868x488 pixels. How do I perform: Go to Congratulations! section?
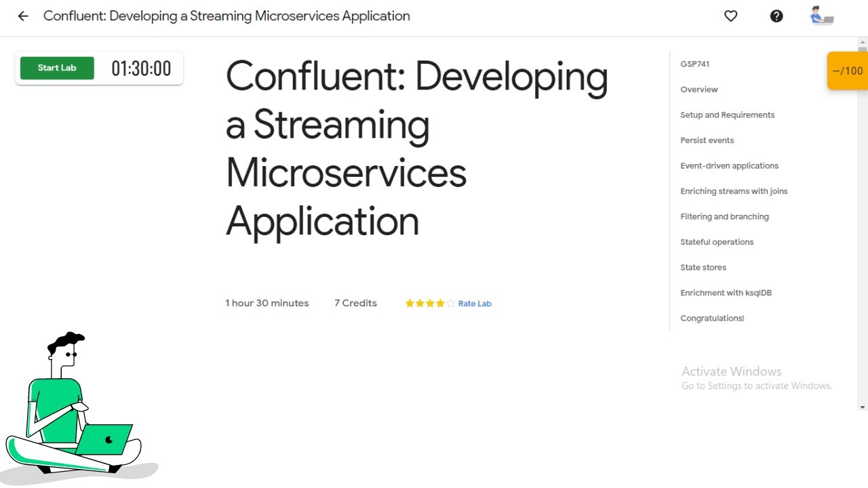pyautogui.click(x=713, y=318)
